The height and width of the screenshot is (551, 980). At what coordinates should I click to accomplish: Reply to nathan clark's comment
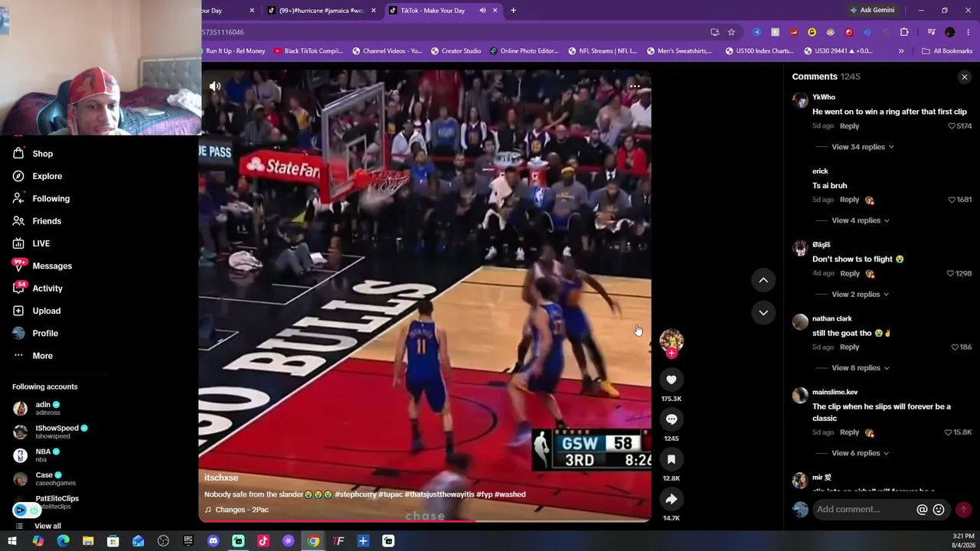tap(849, 347)
